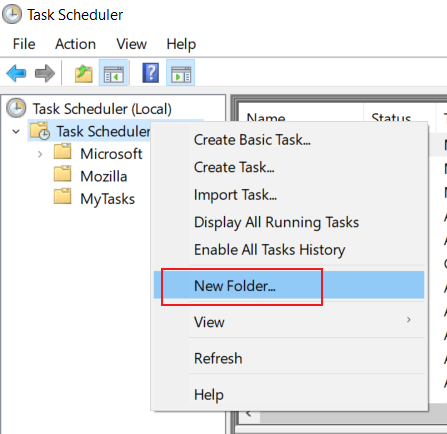Select the Mozilla folder label in tree
The height and width of the screenshot is (434, 447).
tap(104, 176)
